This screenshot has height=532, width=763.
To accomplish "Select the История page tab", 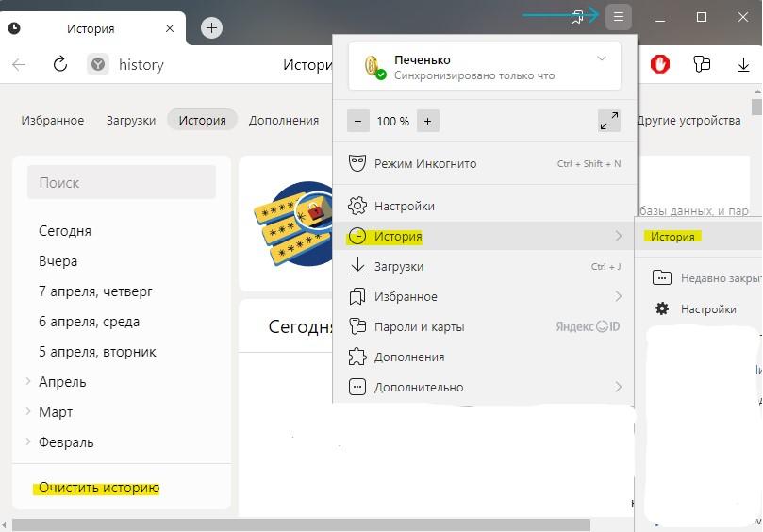I will click(x=203, y=120).
